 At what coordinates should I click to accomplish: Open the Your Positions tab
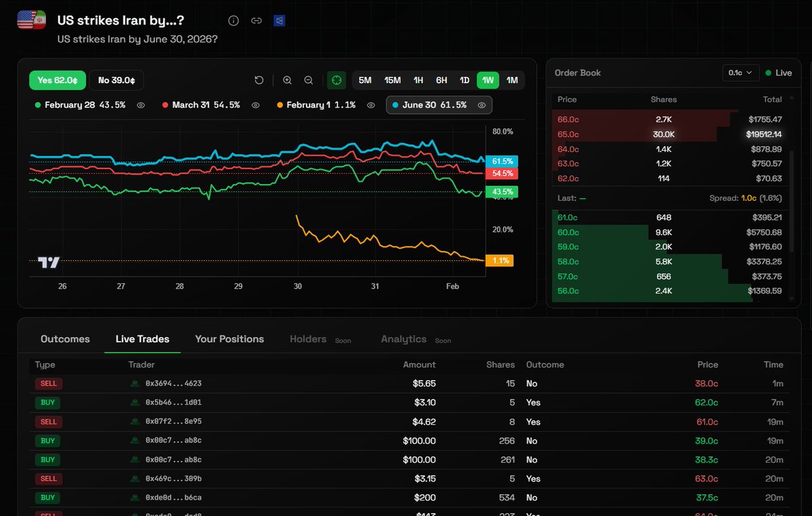[x=229, y=339]
